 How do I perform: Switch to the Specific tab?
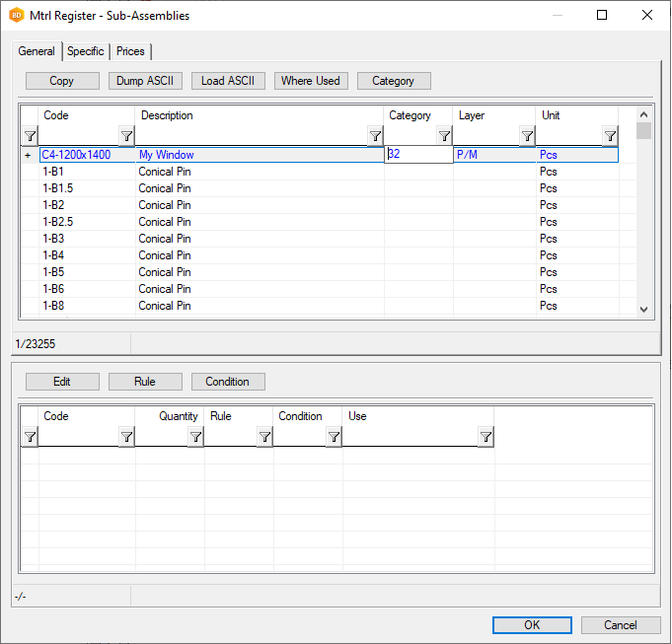(x=86, y=51)
